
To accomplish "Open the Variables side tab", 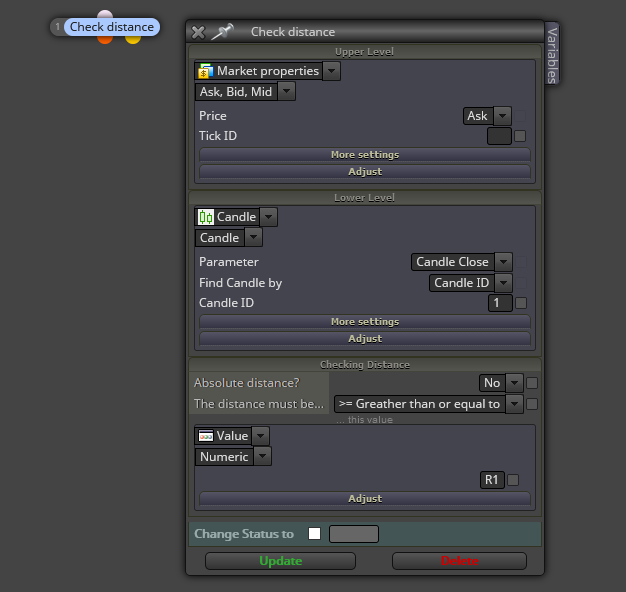I will coord(552,55).
